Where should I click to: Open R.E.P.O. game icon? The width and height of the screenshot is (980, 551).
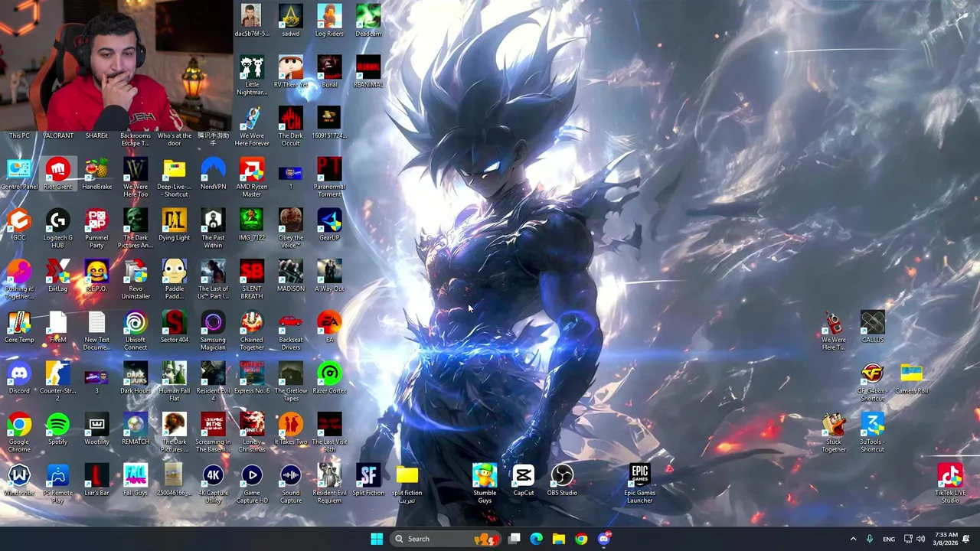point(96,276)
